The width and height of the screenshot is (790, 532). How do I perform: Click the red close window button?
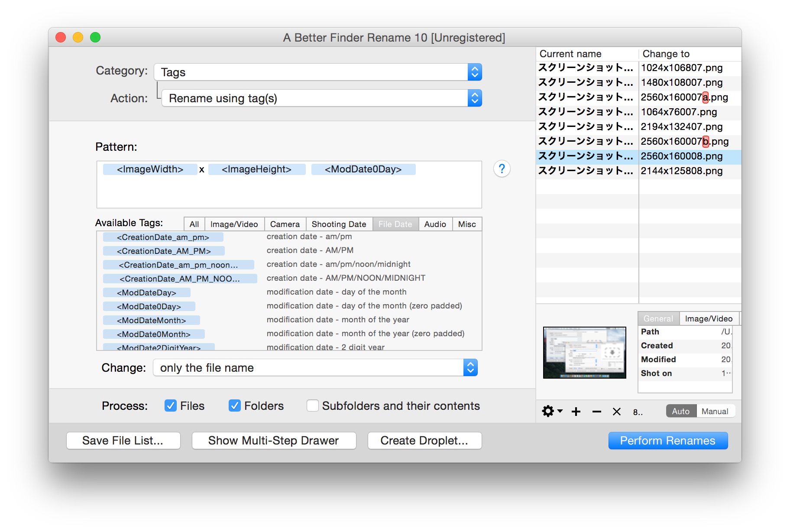(x=61, y=38)
